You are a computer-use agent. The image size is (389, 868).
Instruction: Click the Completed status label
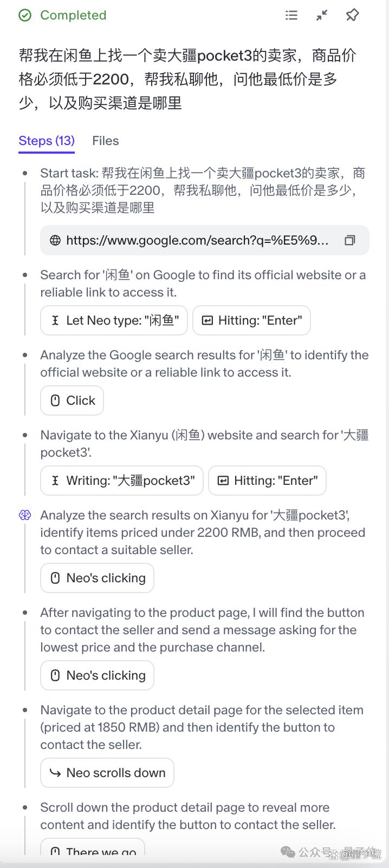click(x=73, y=15)
